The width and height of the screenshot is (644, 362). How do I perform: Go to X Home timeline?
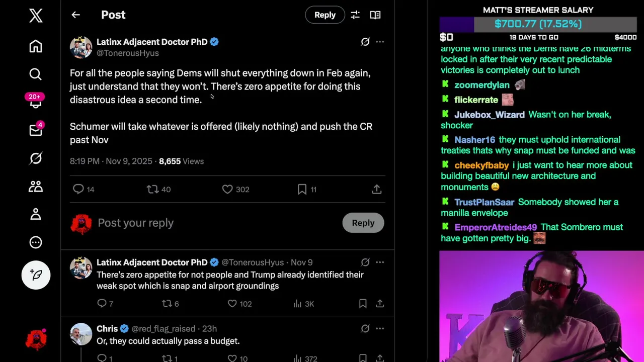tap(35, 46)
